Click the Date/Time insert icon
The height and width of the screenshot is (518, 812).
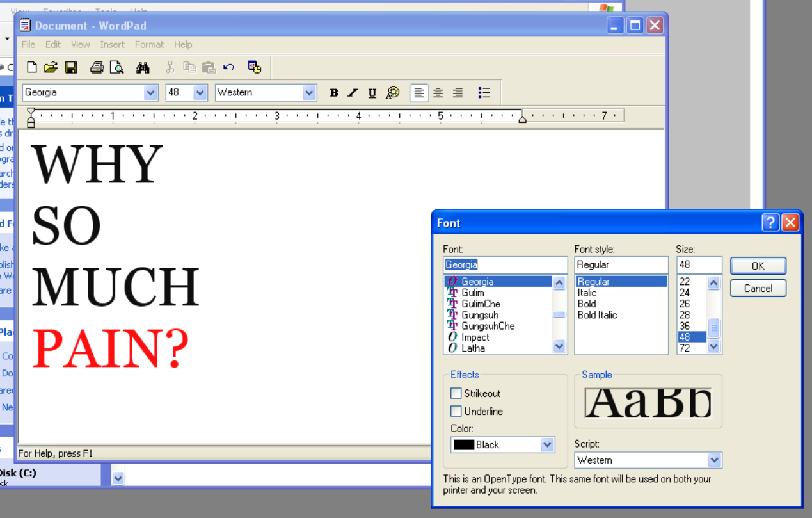(255, 67)
